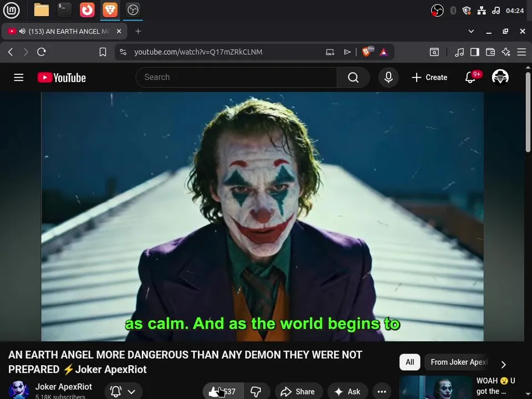The width and height of the screenshot is (532, 399).
Task: Open the WOAH U got the video title
Action: (x=495, y=386)
